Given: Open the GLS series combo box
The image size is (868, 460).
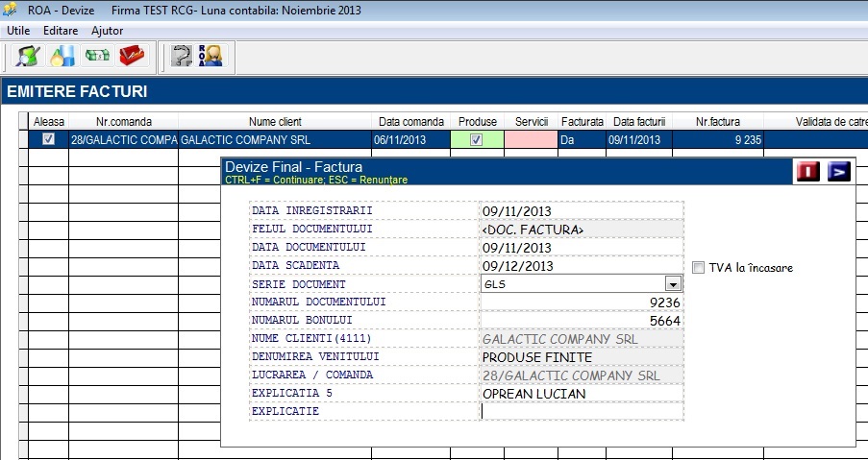Looking at the screenshot, I should coord(582,284).
